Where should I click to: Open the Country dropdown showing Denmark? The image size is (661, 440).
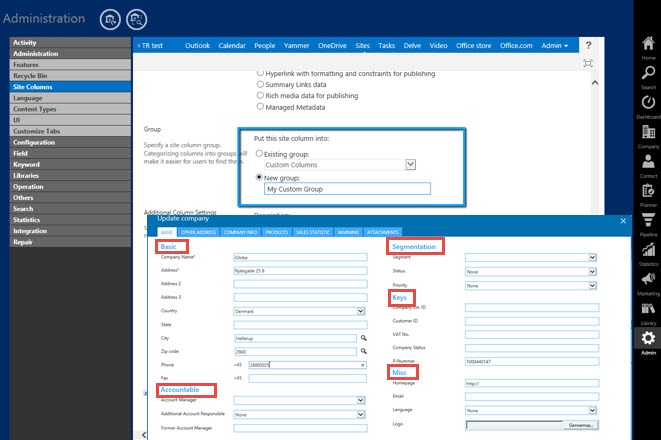(361, 311)
